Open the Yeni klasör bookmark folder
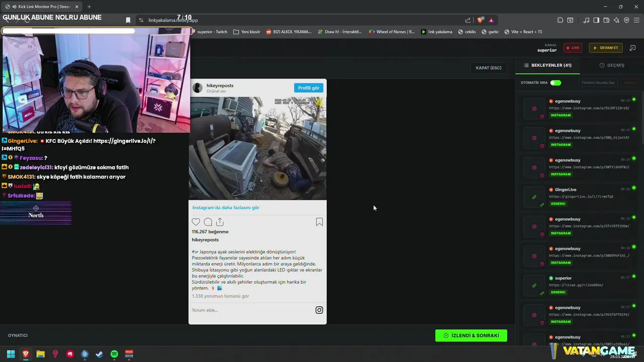 [247, 32]
